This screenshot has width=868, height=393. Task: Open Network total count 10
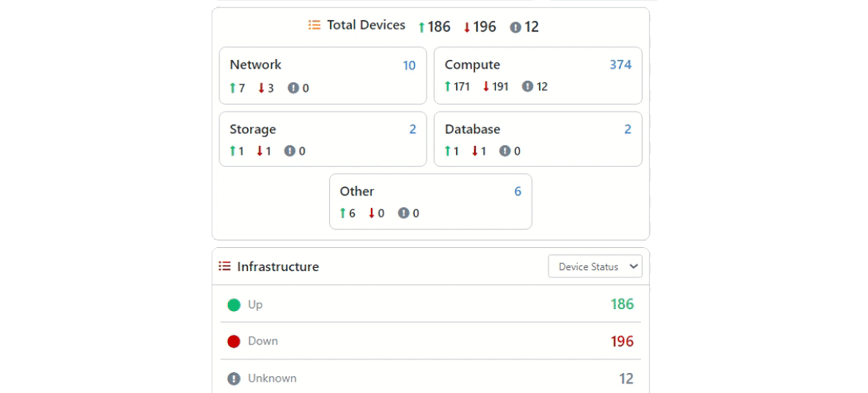click(409, 65)
